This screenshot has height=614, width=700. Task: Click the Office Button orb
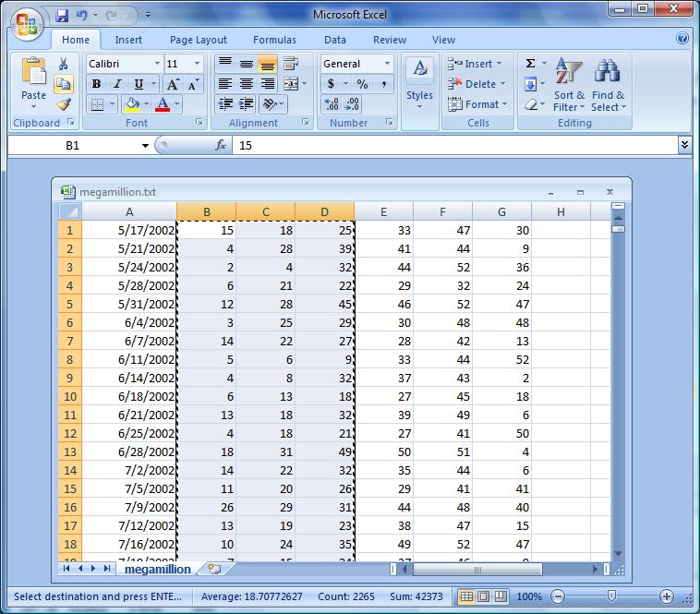pos(27,25)
